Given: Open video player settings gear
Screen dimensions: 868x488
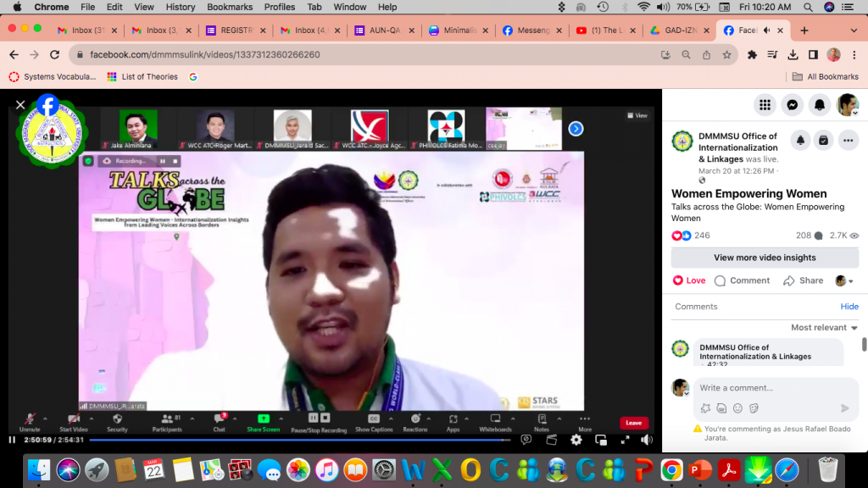Looking at the screenshot, I should 576,440.
